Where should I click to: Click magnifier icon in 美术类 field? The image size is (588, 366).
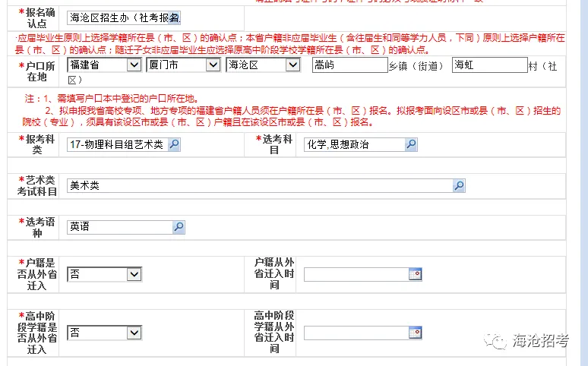459,185
